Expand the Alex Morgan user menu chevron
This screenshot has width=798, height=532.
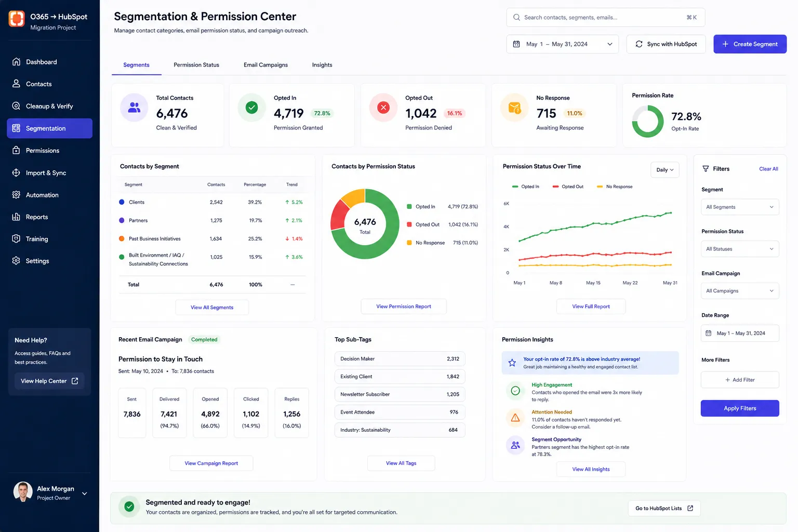click(85, 494)
